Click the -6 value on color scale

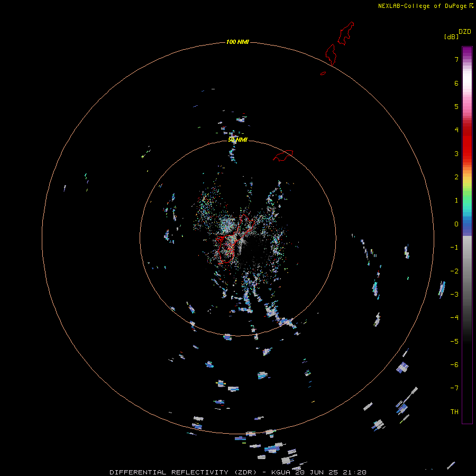(x=454, y=365)
